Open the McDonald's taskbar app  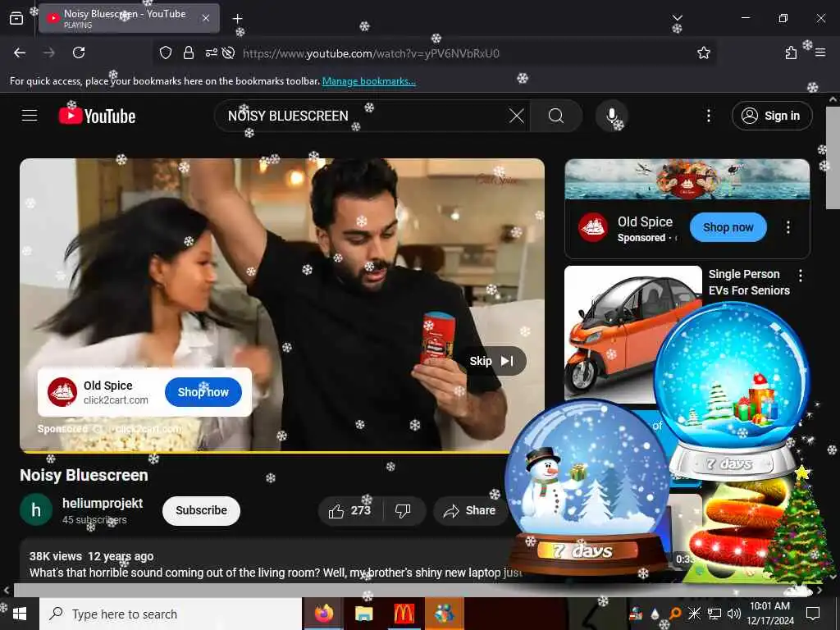[x=404, y=614]
